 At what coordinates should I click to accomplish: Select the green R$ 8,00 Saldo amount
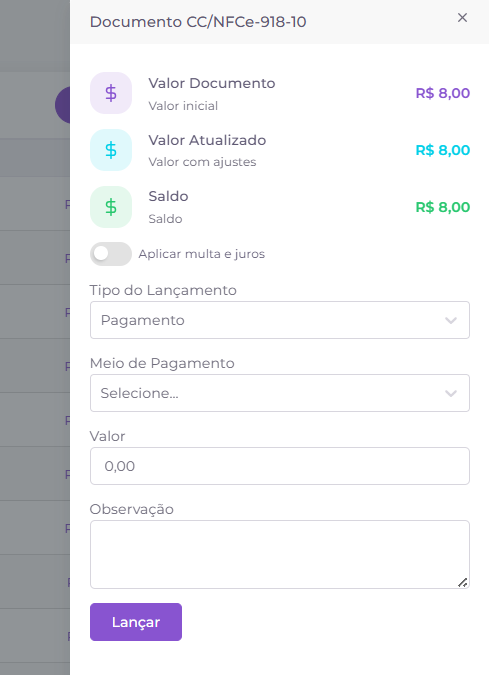[443, 207]
